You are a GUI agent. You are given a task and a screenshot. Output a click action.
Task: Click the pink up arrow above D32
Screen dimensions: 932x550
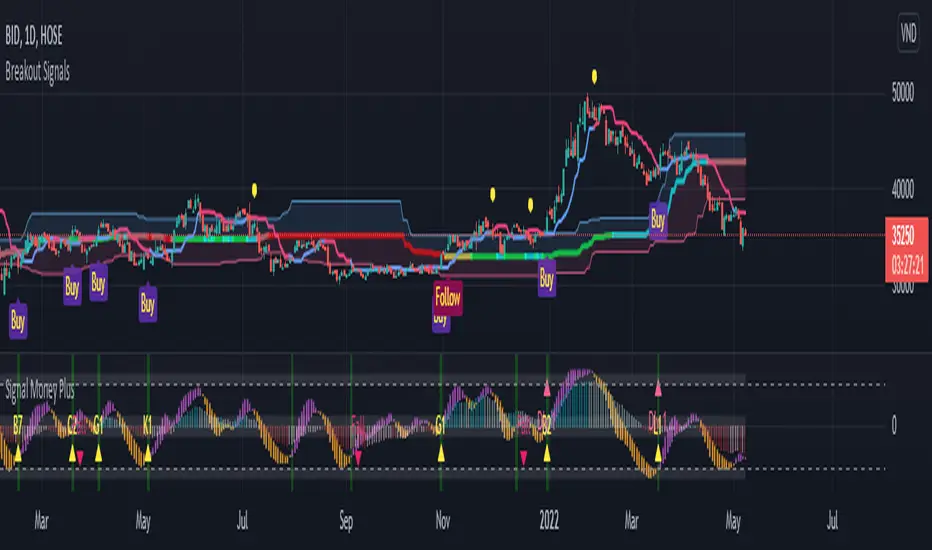pos(547,385)
